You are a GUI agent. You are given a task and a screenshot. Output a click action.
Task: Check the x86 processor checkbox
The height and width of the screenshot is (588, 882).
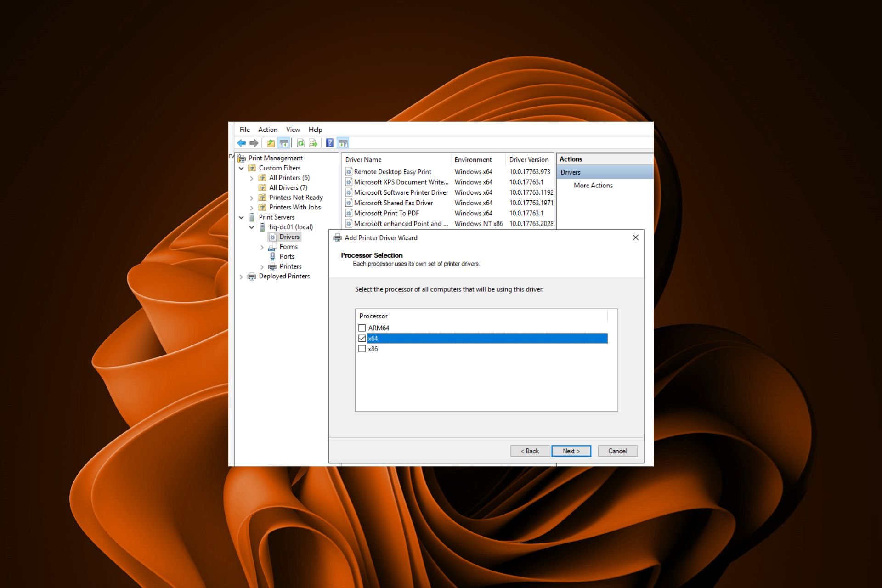click(x=362, y=349)
